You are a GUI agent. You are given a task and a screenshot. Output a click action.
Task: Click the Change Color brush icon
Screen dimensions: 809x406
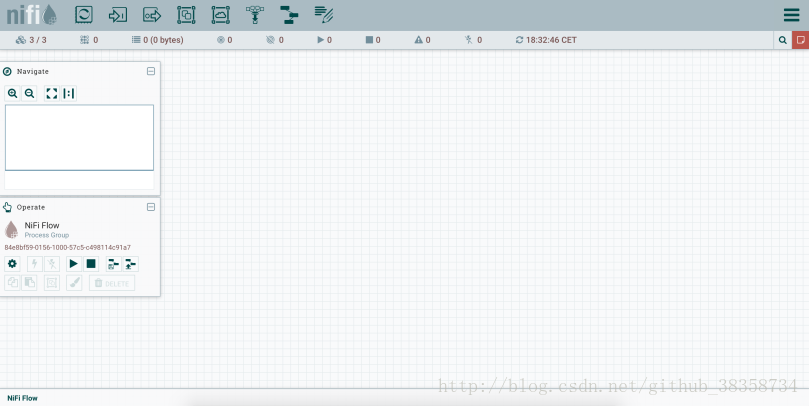[74, 283]
